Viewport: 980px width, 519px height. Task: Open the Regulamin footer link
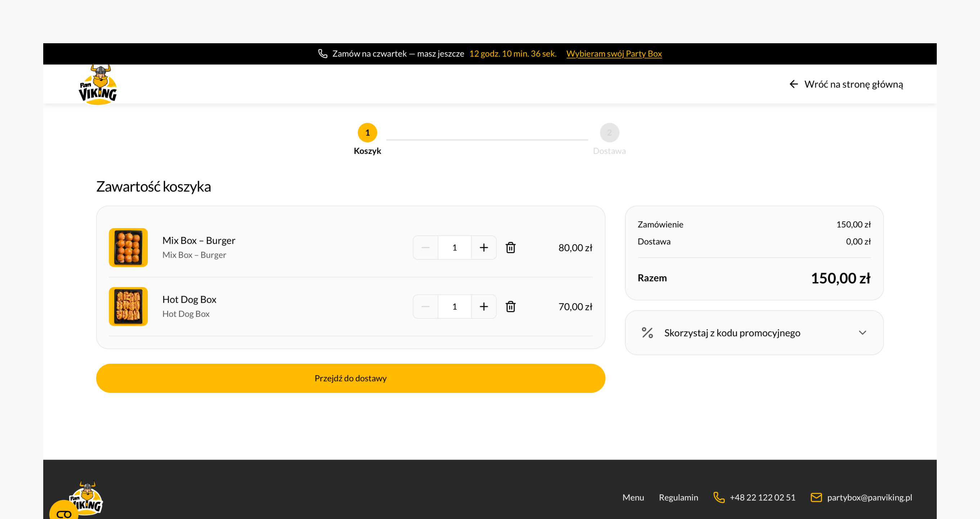coord(678,498)
